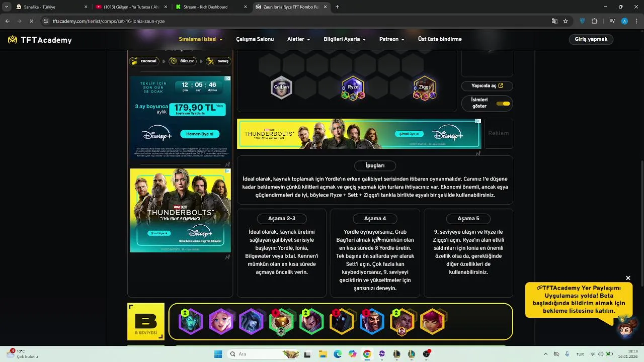Select the ÖĞELER tab
The height and width of the screenshot is (362, 644).
pos(183,61)
